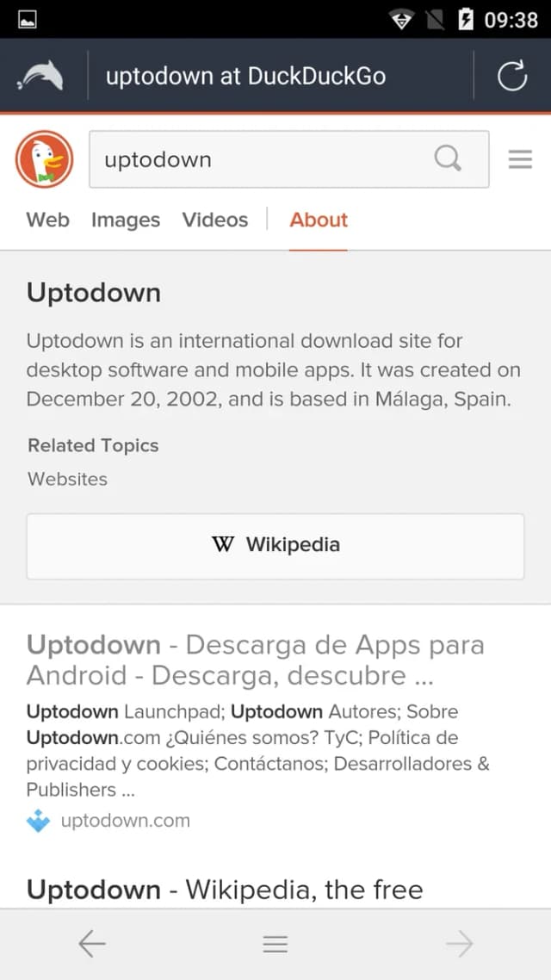Open the Uptodown Wikipedia result title
This screenshot has width=551, height=980.
225,890
